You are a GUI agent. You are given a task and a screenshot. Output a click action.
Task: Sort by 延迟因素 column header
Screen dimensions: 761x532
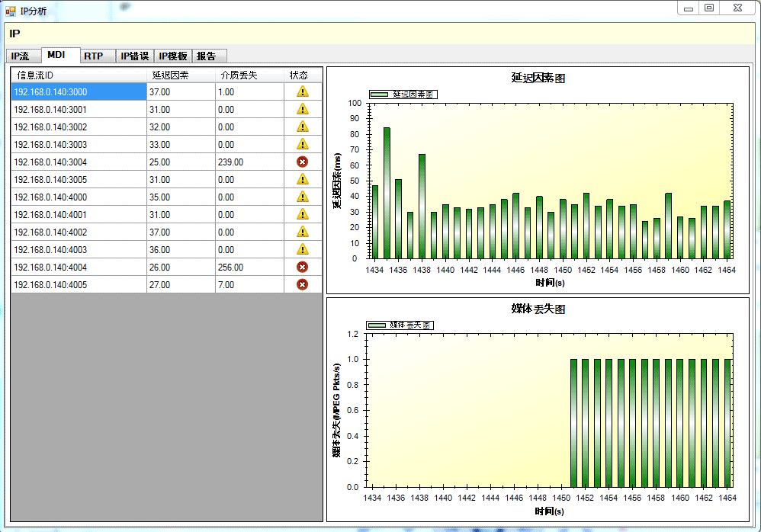(171, 75)
